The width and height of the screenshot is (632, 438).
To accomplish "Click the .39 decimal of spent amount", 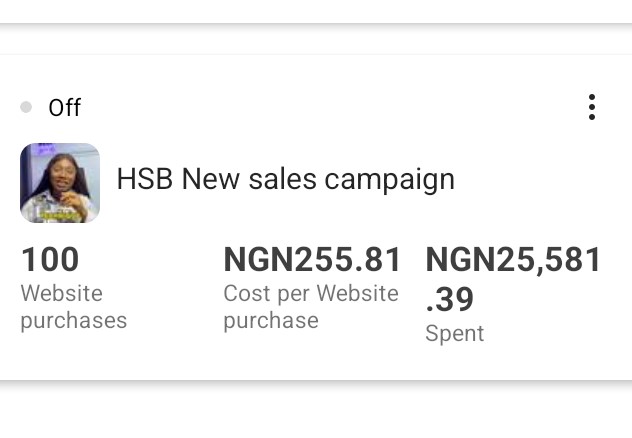I will [x=449, y=299].
